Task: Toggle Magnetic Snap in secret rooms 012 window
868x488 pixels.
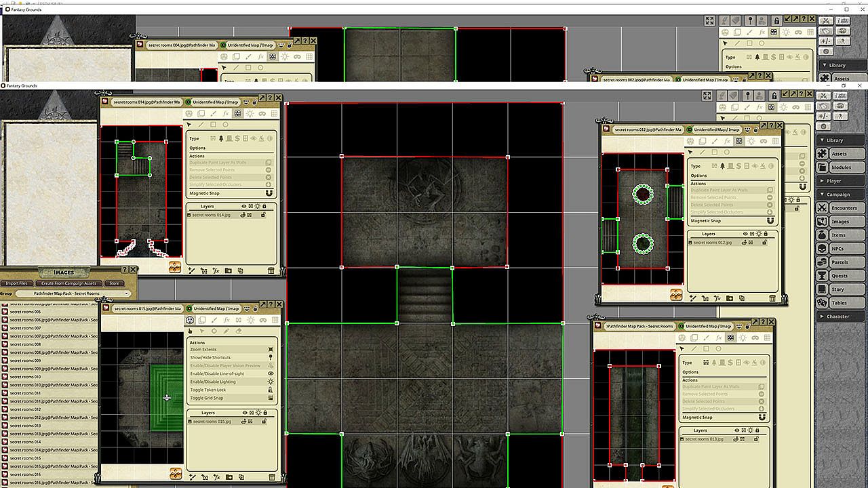Action: 770,221
